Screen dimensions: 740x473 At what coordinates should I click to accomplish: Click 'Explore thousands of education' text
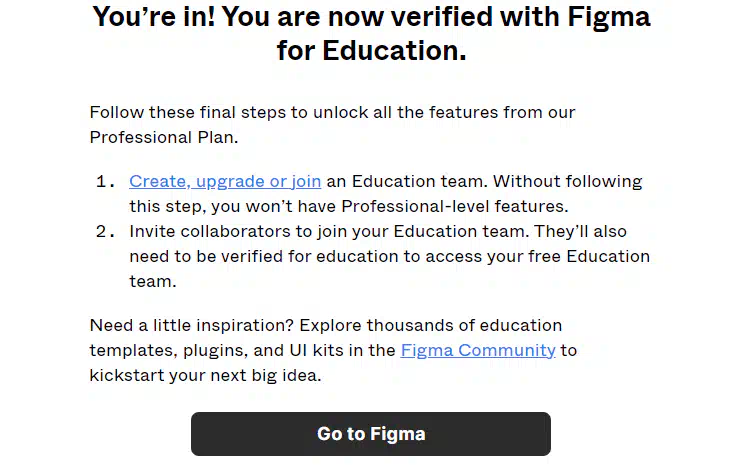[430, 325]
